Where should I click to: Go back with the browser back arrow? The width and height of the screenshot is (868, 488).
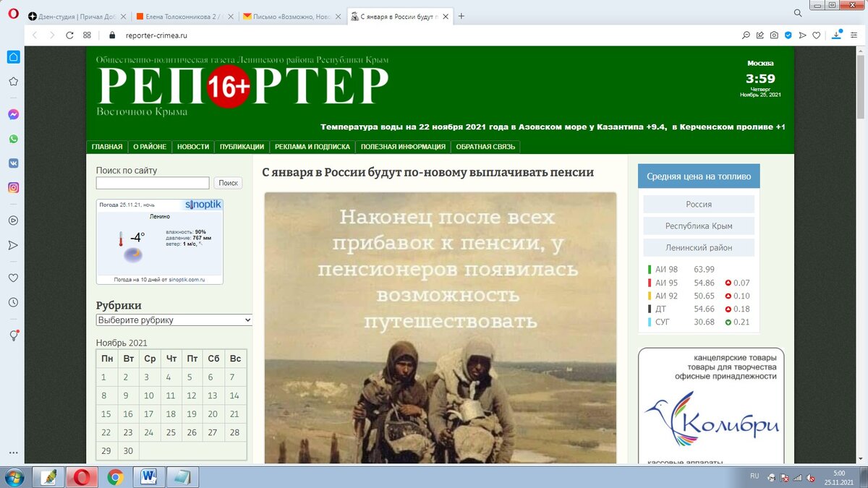[35, 35]
